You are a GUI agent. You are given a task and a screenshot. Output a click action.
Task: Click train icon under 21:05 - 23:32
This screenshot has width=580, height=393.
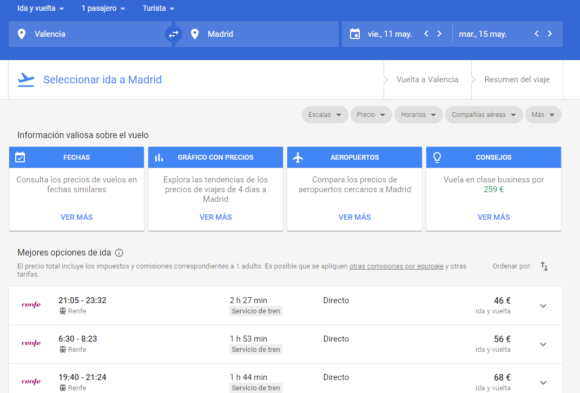coord(63,311)
